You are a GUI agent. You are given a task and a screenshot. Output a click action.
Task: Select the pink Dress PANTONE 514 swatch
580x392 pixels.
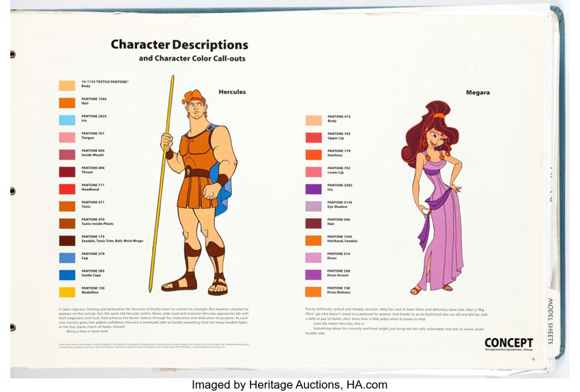coord(313,258)
